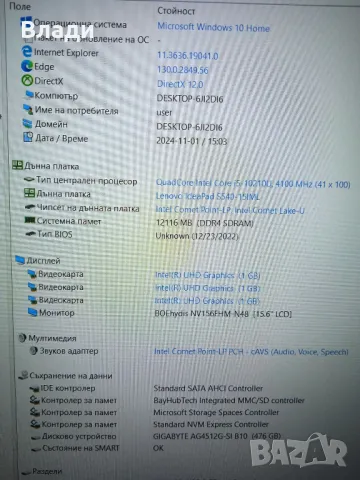Select the Системна памет field label
The image size is (360, 480).
tap(69, 221)
